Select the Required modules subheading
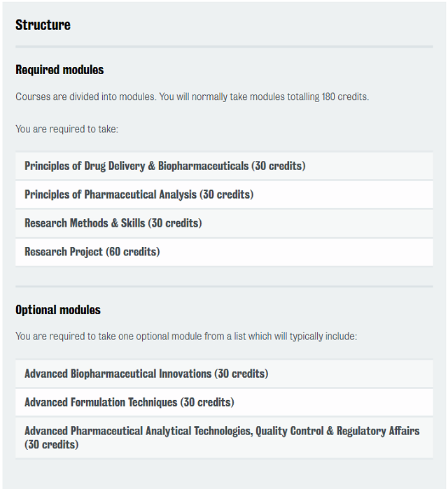Viewport: 448px width, 489px height. click(x=59, y=70)
